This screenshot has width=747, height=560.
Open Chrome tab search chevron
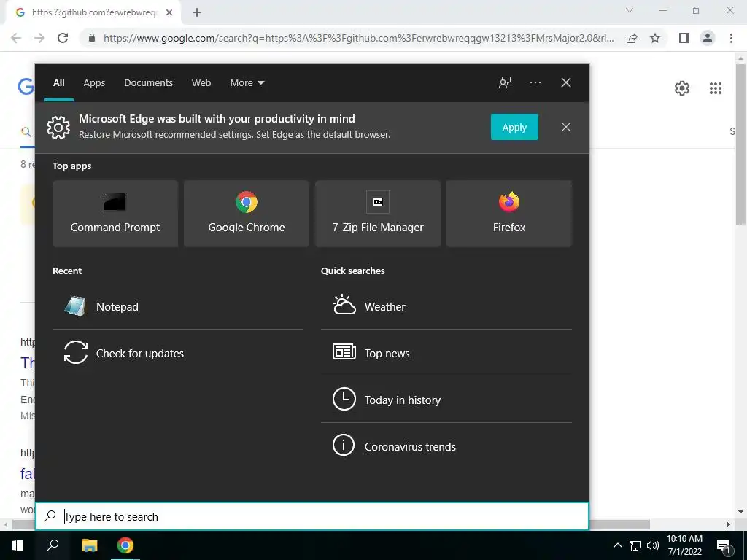(630, 10)
